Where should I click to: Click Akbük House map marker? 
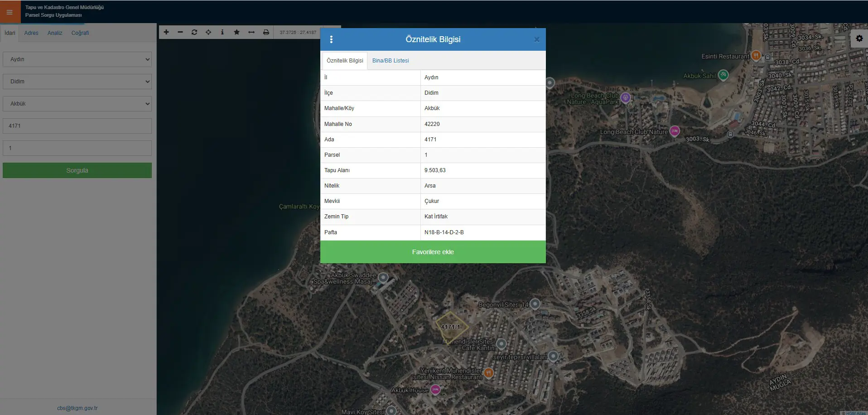(x=435, y=390)
